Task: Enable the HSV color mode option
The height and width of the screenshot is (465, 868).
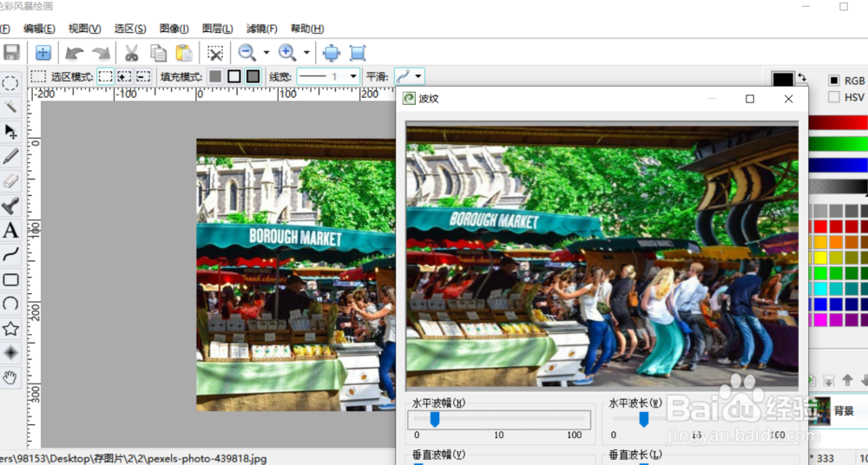Action: pyautogui.click(x=833, y=97)
